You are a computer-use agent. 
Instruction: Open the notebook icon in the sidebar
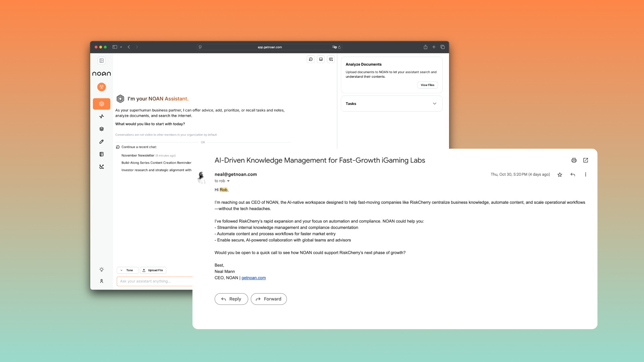[101, 154]
